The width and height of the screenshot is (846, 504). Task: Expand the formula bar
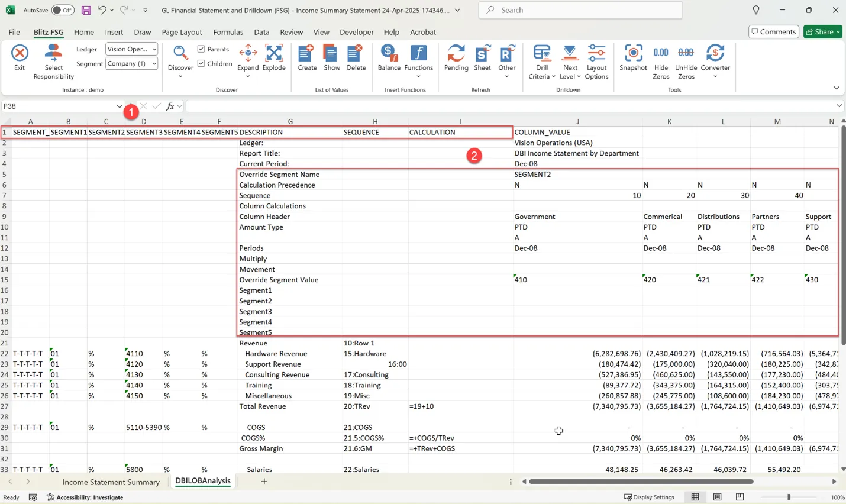839,106
